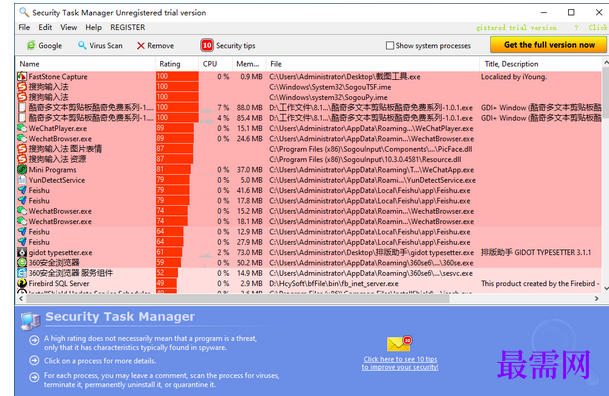609x396 pixels.
Task: Click the 'Click on a process' arrow bullet
Action: [x=34, y=361]
